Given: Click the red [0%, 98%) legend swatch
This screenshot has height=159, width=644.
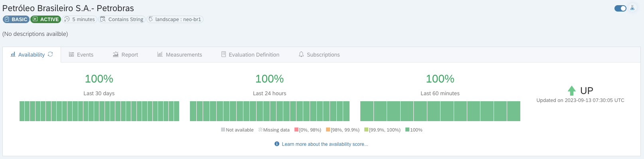Looking at the screenshot, I should pyautogui.click(x=296, y=130).
